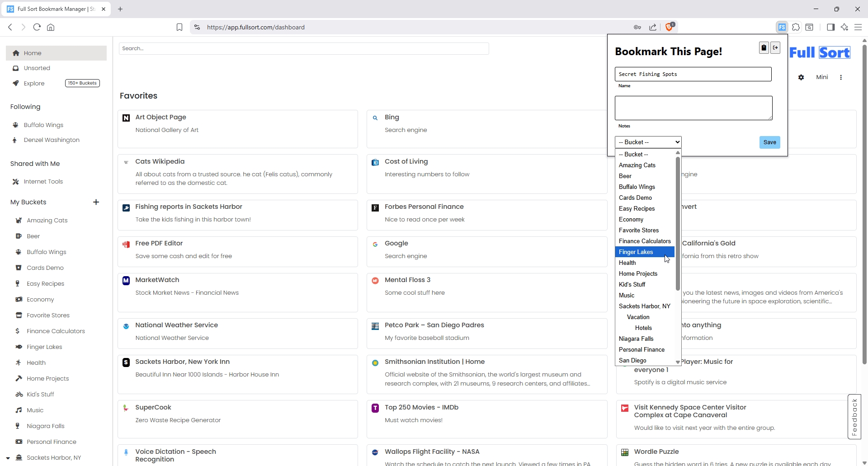Image resolution: width=868 pixels, height=466 pixels.
Task: Open the browser extensions puzzle icon
Action: coord(796,27)
